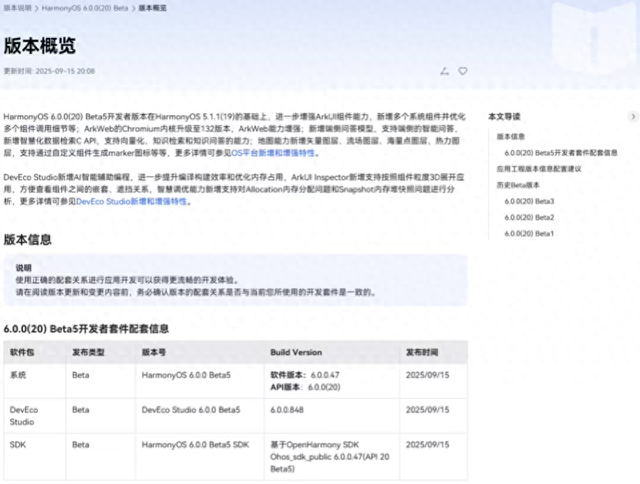Jump to 版本信息 in sidebar outline
The image size is (640, 484).
point(511,136)
